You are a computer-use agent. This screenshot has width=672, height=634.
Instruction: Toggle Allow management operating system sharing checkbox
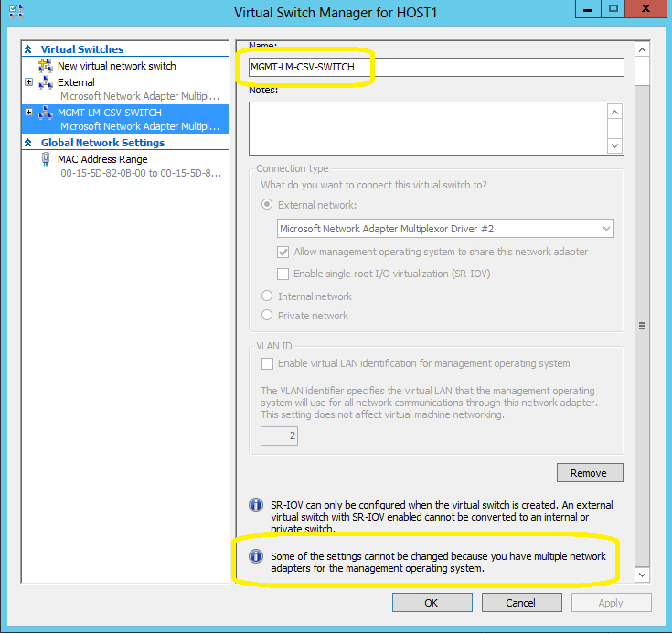[x=283, y=252]
